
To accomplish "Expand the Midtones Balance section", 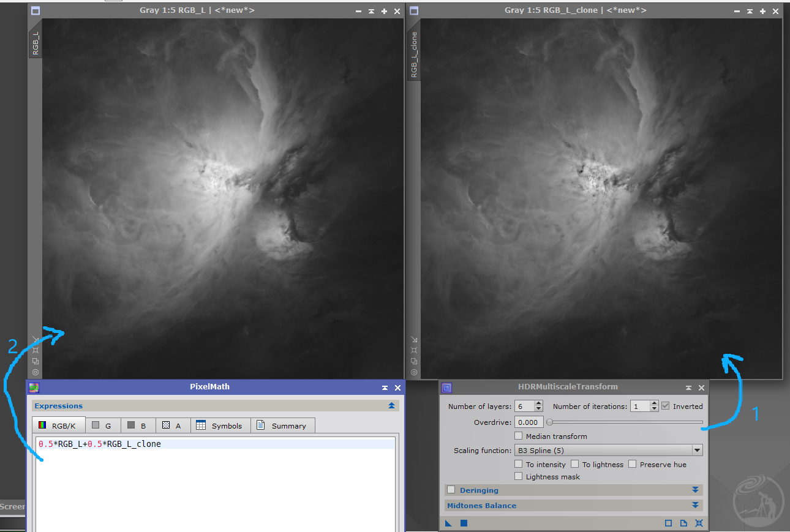I will point(695,506).
